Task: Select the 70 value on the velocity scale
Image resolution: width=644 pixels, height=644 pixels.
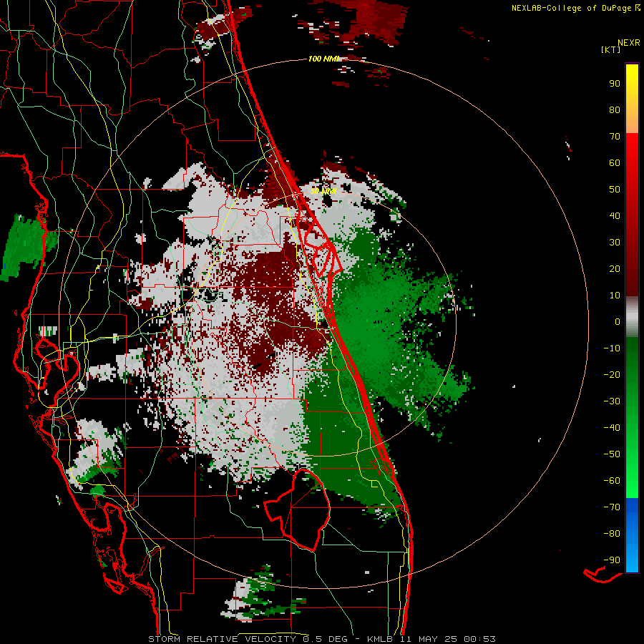Action: coord(615,137)
